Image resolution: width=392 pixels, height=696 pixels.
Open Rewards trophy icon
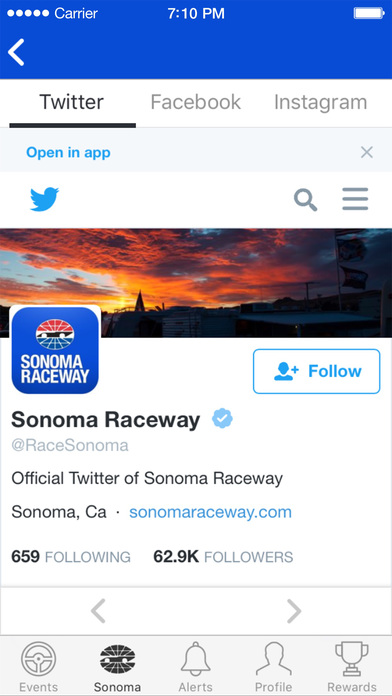pyautogui.click(x=352, y=666)
